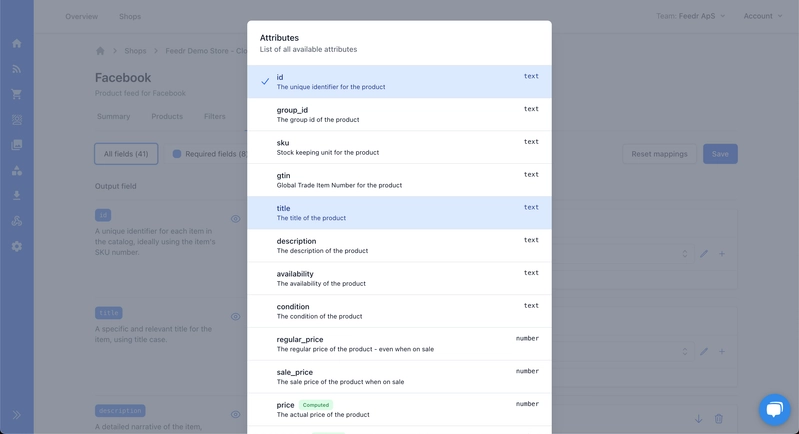Click plus icon in id row
Viewport: 799px width, 434px height.
722,254
